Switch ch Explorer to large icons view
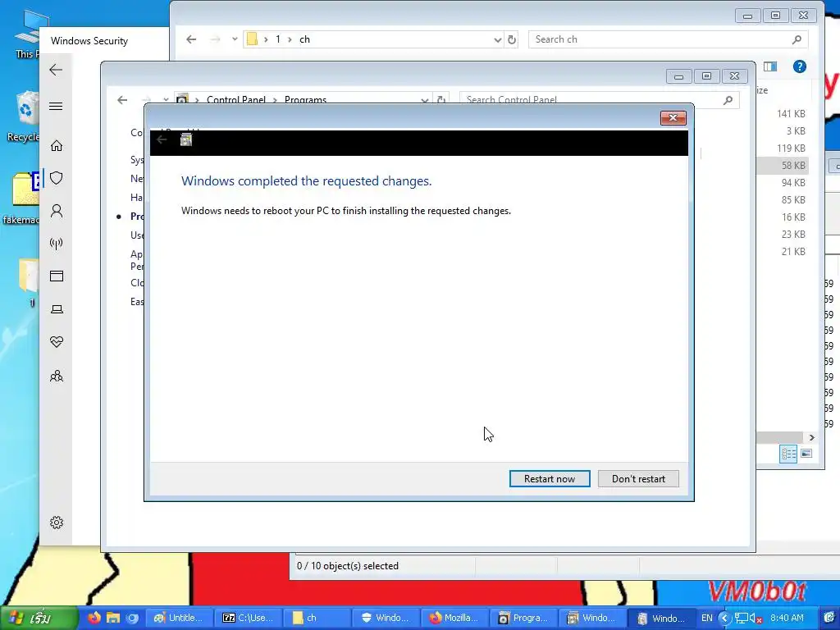This screenshot has width=840, height=630. coord(806,454)
